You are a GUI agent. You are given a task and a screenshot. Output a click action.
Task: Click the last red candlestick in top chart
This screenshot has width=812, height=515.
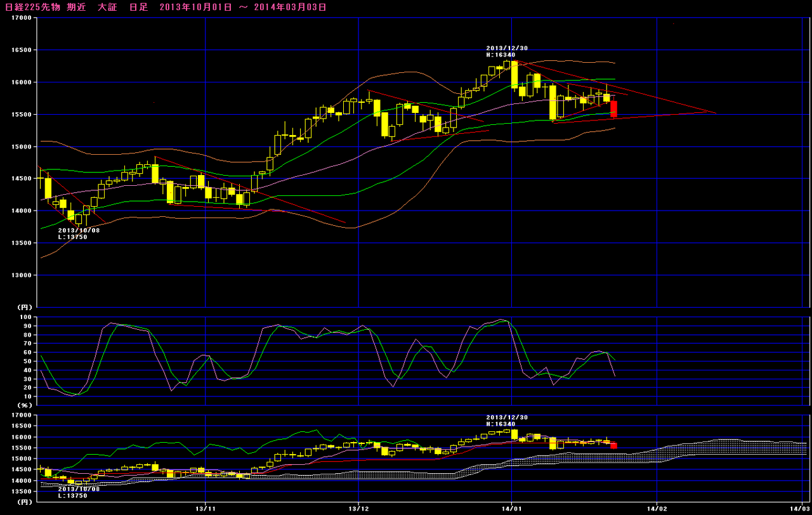(614, 109)
